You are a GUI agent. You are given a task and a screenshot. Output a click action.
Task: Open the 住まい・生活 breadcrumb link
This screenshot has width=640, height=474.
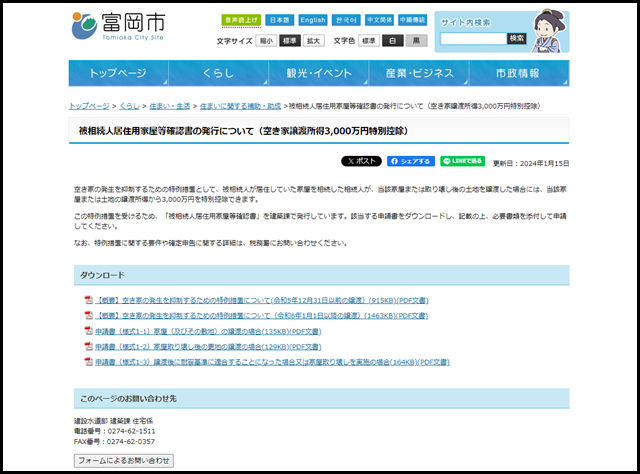(x=170, y=105)
